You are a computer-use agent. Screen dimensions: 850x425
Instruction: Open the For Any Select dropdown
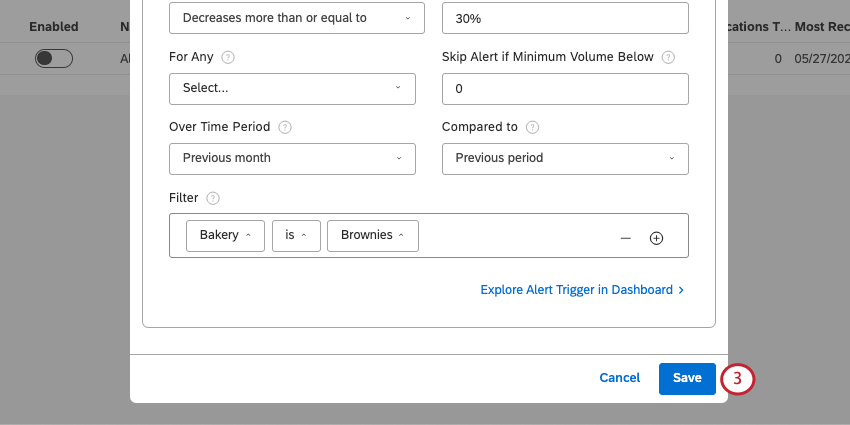click(x=292, y=88)
